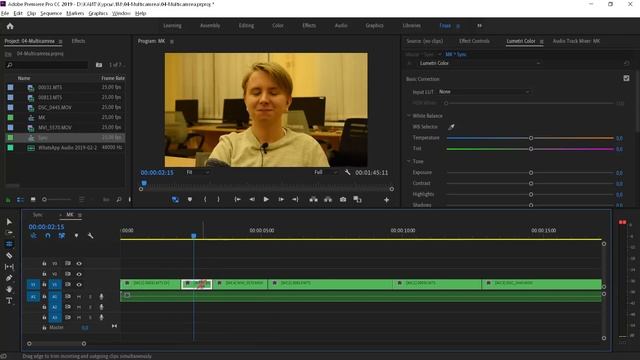Open Project panel menu
This screenshot has height=360, width=640.
(60, 41)
